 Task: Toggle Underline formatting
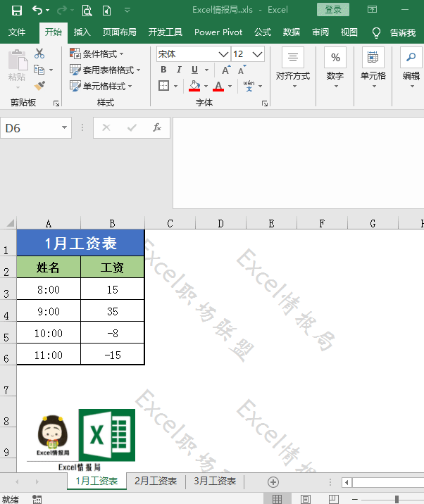pos(194,70)
